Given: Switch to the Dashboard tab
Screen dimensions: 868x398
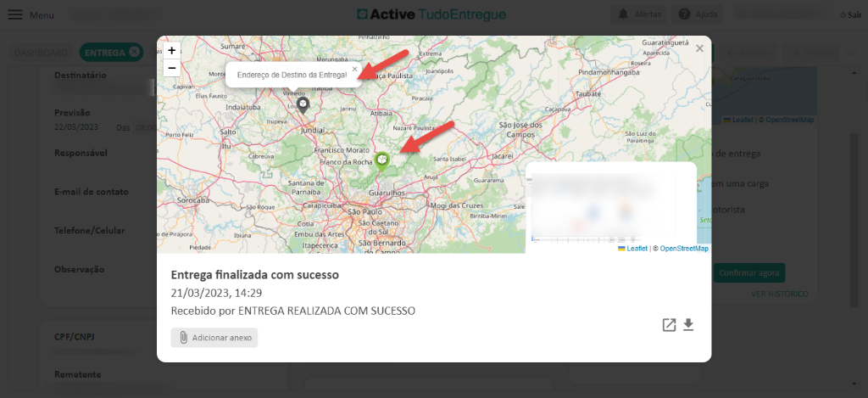Looking at the screenshot, I should (41, 53).
